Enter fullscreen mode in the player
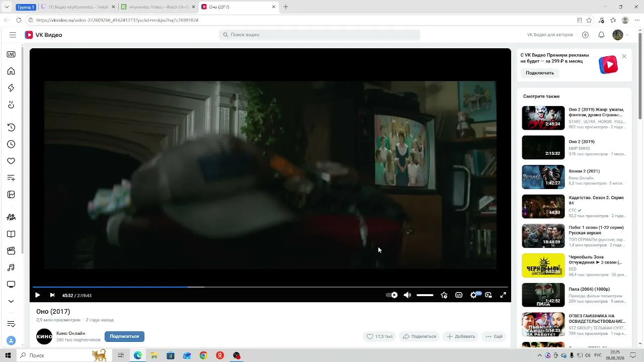 point(503,295)
